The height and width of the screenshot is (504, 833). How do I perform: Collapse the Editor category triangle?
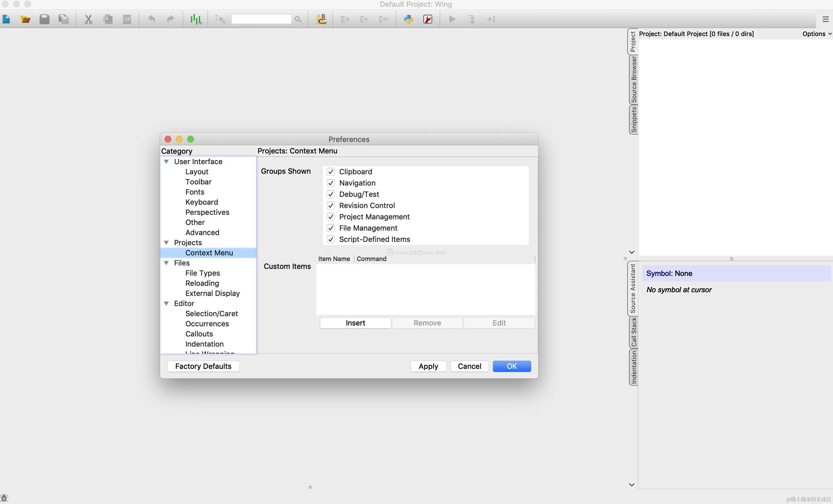pyautogui.click(x=166, y=304)
